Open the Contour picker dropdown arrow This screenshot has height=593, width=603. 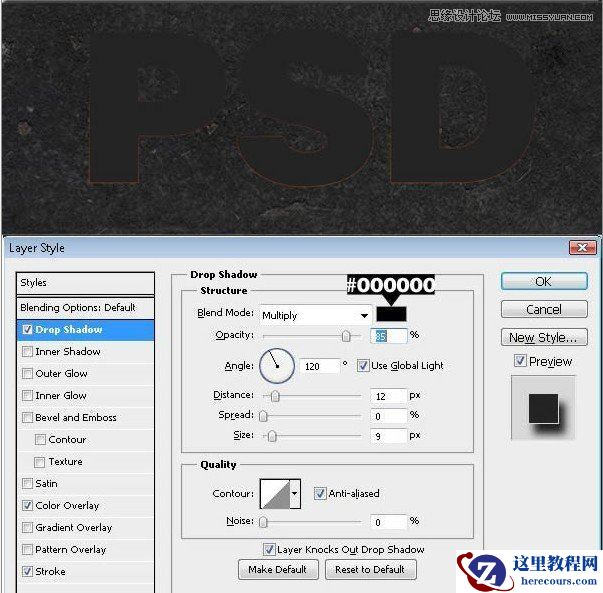pyautogui.click(x=295, y=493)
